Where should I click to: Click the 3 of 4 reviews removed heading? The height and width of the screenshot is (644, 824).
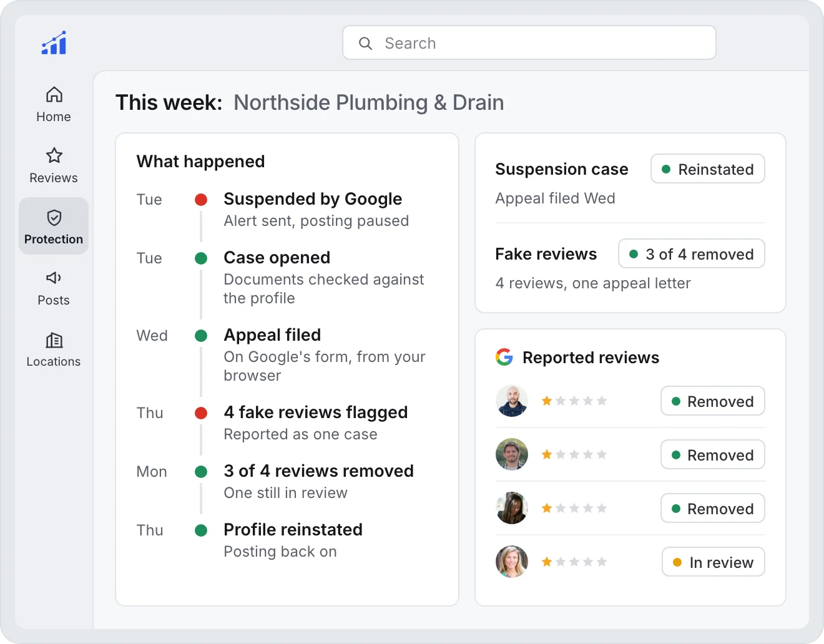[319, 471]
